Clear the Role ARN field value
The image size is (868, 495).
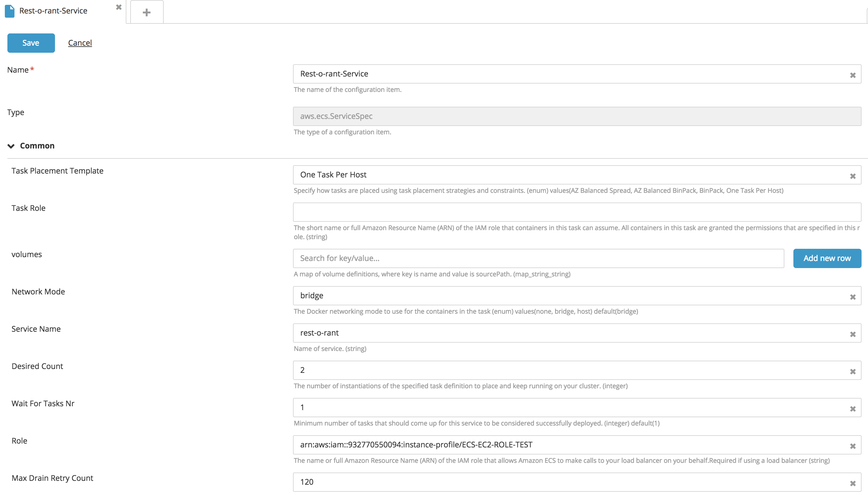point(852,446)
